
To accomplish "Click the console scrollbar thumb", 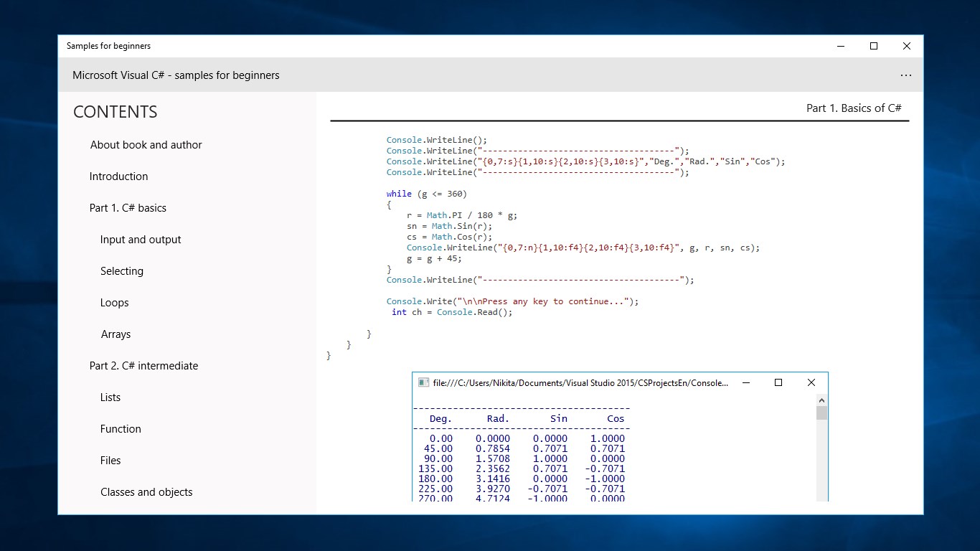I will [x=822, y=413].
